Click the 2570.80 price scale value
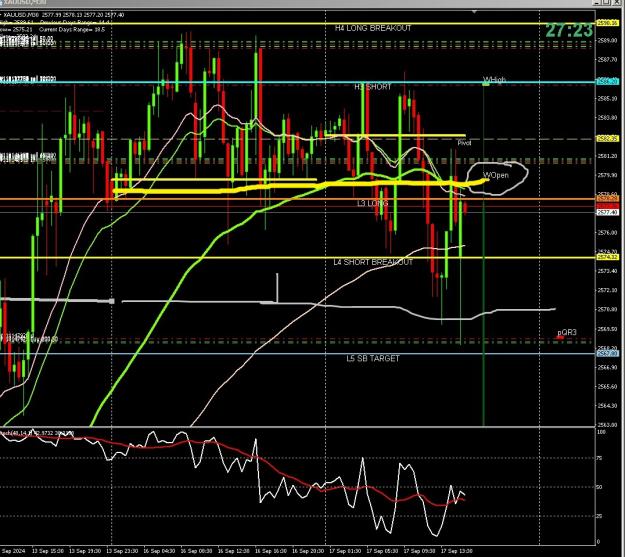The image size is (625, 557). 608,309
